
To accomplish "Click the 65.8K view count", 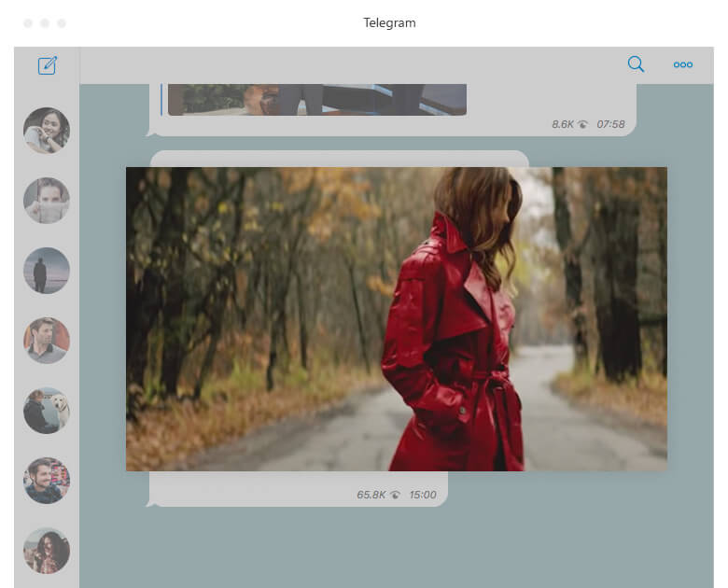I will (x=371, y=495).
